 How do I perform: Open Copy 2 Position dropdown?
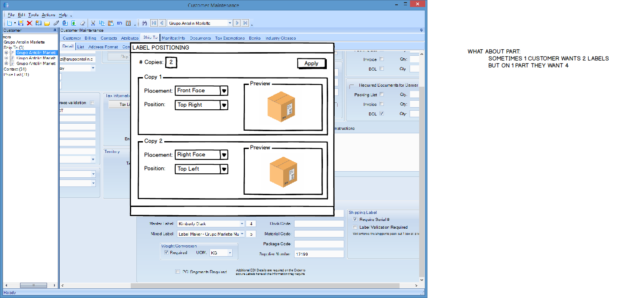point(224,169)
